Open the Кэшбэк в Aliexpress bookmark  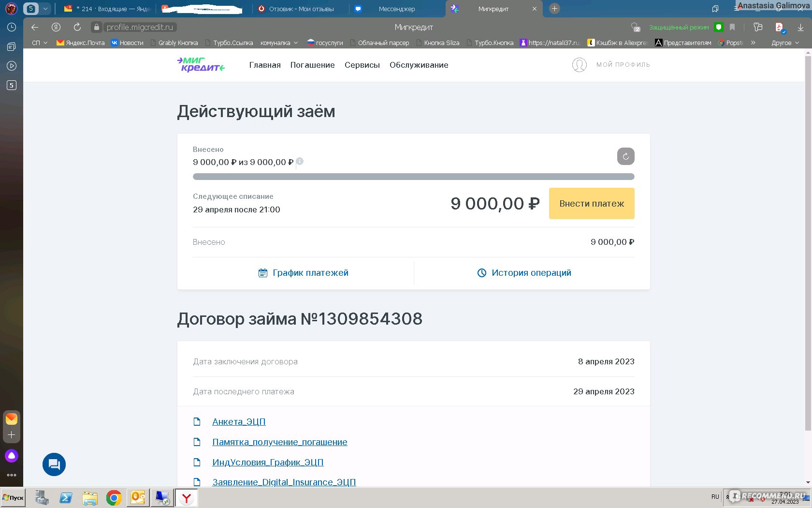click(x=617, y=43)
